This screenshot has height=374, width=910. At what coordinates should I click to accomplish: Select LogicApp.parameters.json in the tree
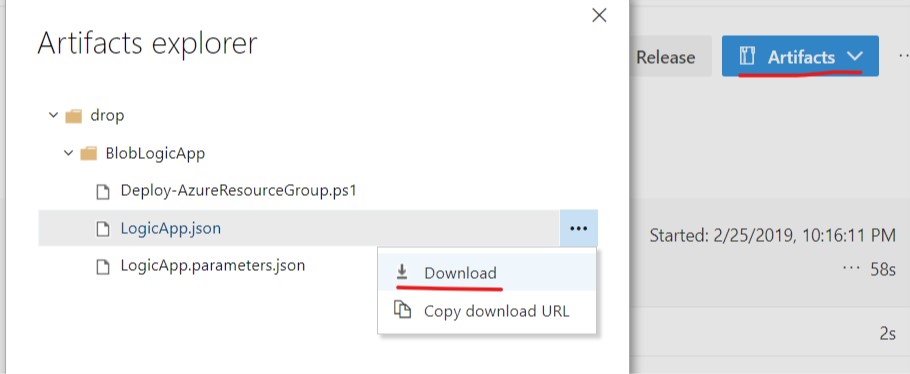click(x=213, y=266)
